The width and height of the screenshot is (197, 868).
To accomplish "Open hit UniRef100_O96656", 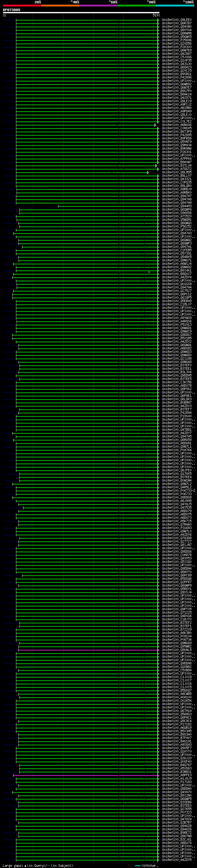I will tap(177, 213).
